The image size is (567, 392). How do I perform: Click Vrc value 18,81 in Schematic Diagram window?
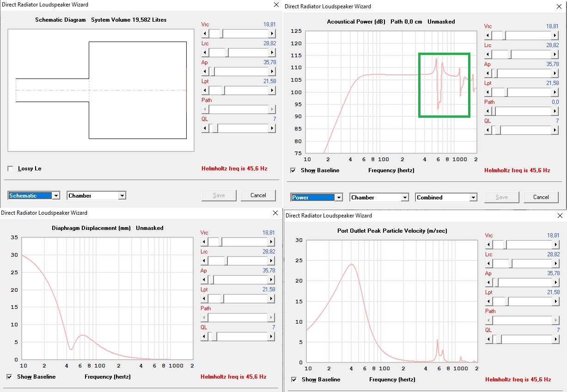[268, 24]
